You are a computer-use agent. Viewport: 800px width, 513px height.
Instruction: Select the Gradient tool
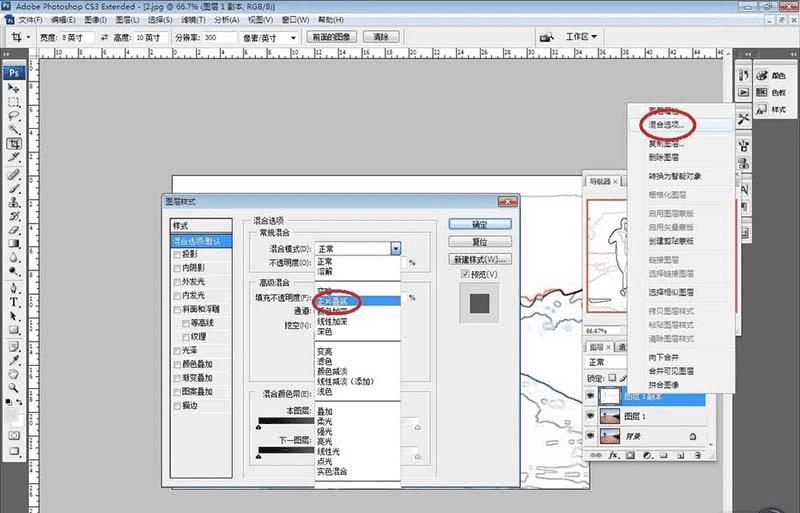(x=14, y=243)
